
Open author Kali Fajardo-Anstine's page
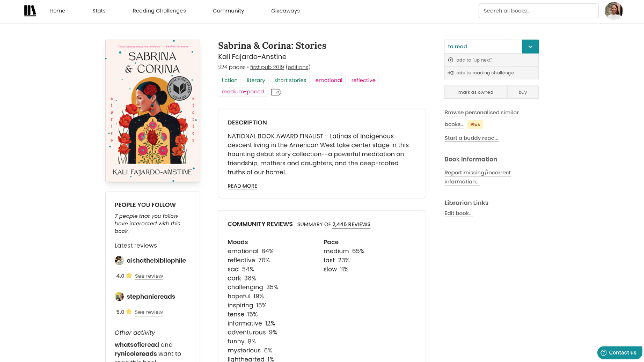[252, 57]
